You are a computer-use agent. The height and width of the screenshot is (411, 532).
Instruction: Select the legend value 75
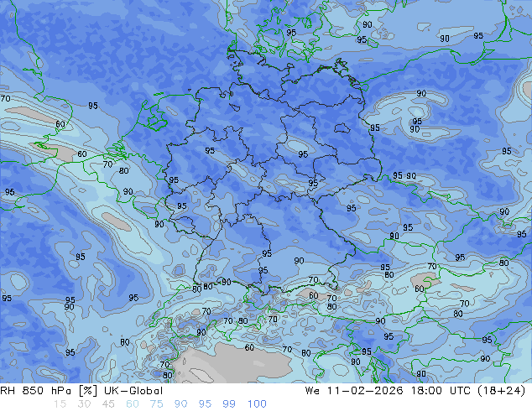click(x=156, y=404)
